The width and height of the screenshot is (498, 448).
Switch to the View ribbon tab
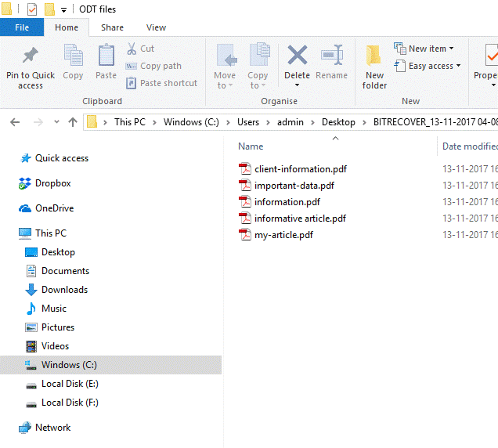point(156,27)
